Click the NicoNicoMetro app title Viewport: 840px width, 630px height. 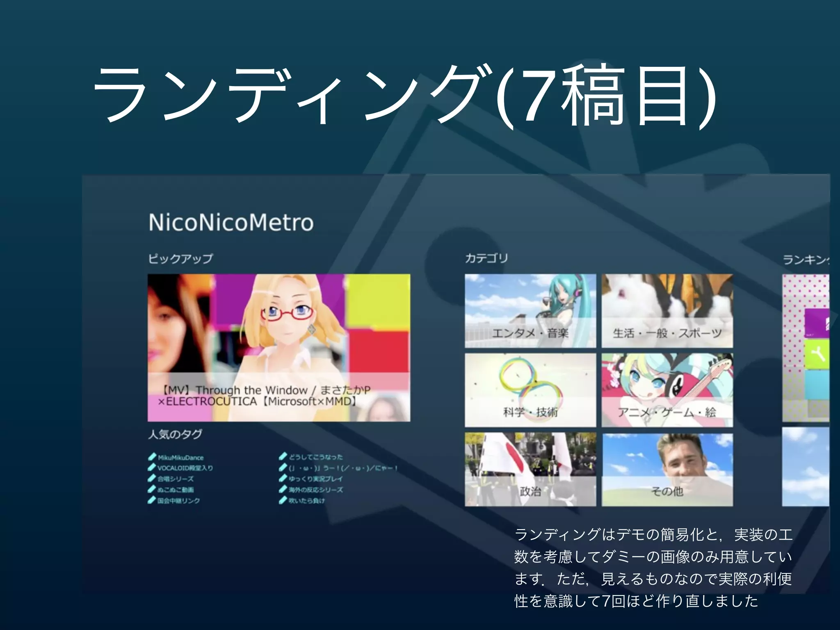[x=231, y=223]
